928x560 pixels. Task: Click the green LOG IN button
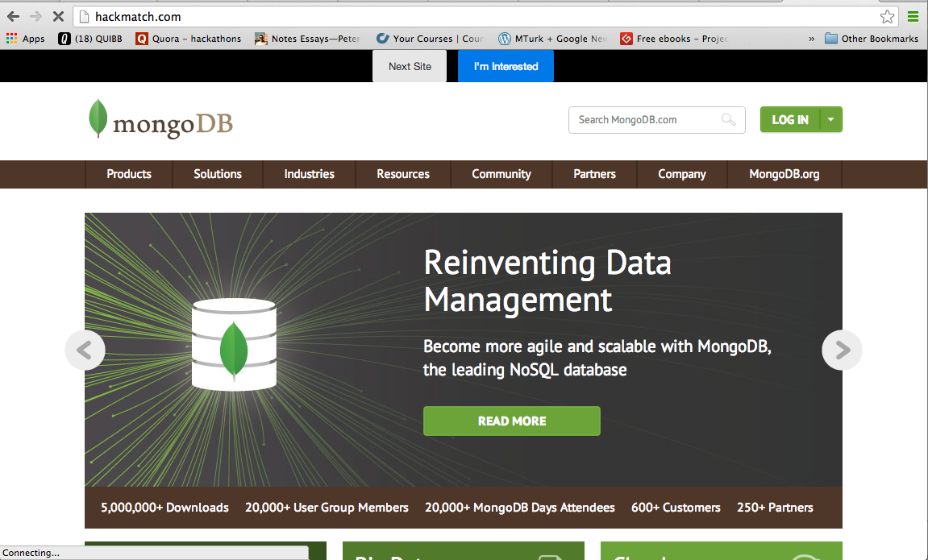790,119
